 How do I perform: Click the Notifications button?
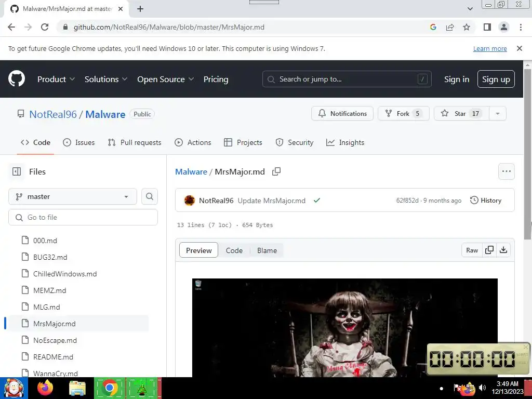(x=342, y=114)
